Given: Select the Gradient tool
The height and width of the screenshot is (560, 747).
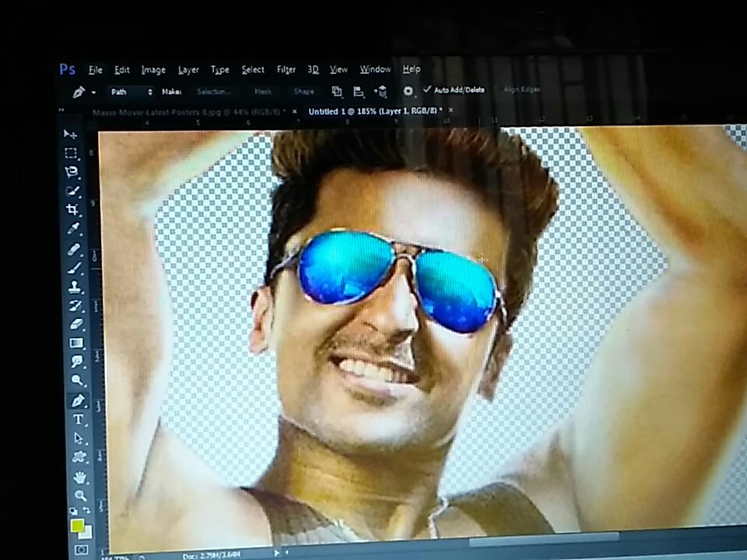Looking at the screenshot, I should [x=76, y=343].
